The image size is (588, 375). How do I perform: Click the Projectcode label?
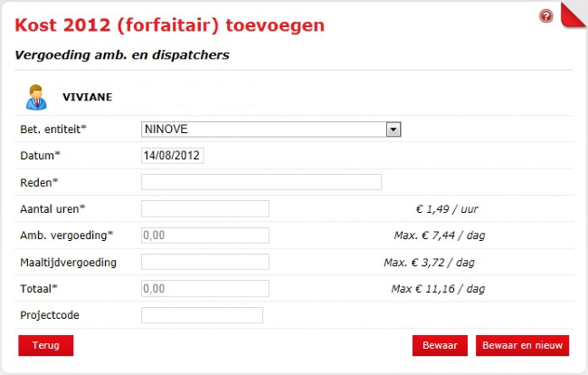50,315
